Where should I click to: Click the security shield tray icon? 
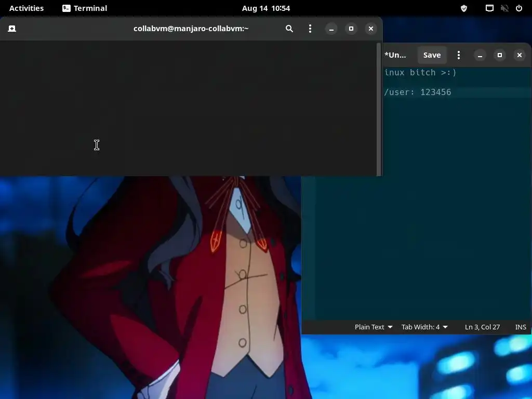tap(463, 8)
